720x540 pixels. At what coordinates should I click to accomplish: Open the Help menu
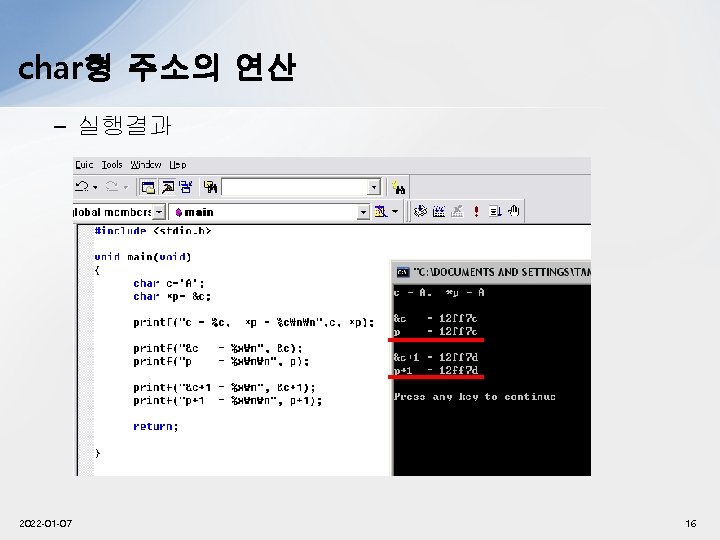tap(178, 165)
